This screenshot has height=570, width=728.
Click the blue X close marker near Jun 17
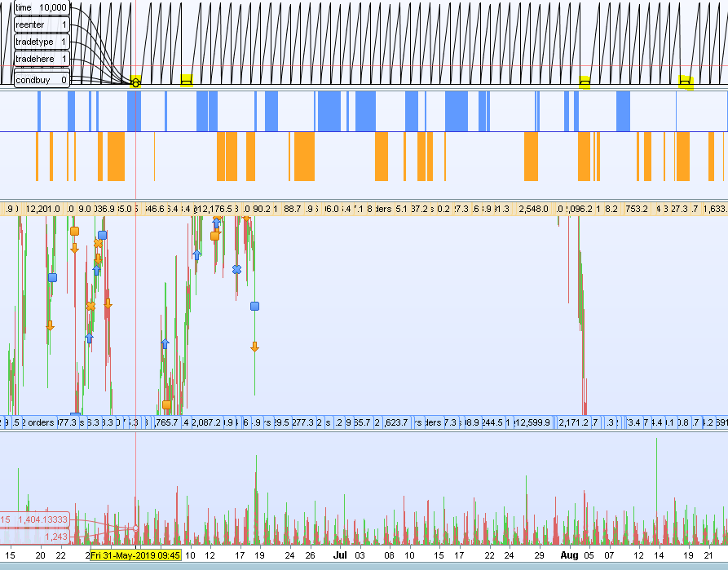[236, 269]
